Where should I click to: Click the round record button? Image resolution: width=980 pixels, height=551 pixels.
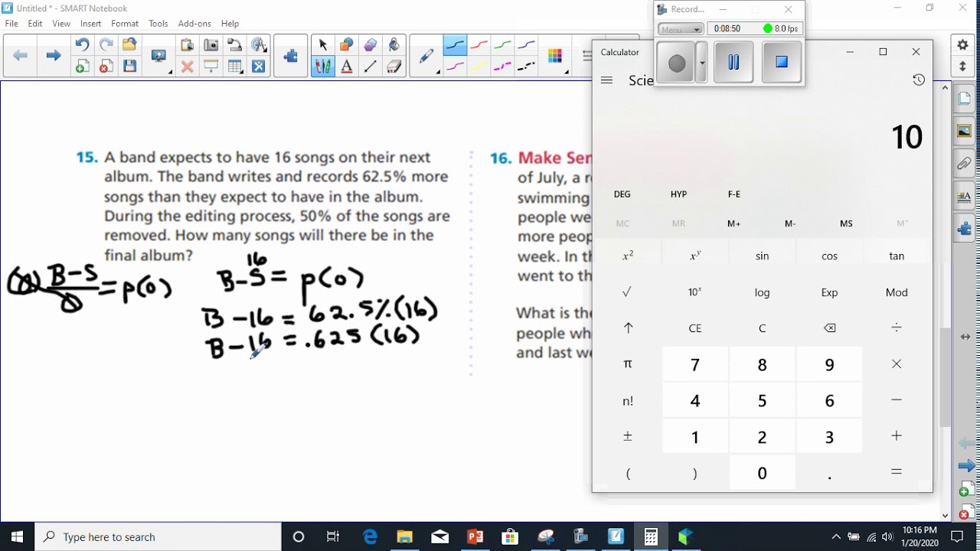point(676,63)
